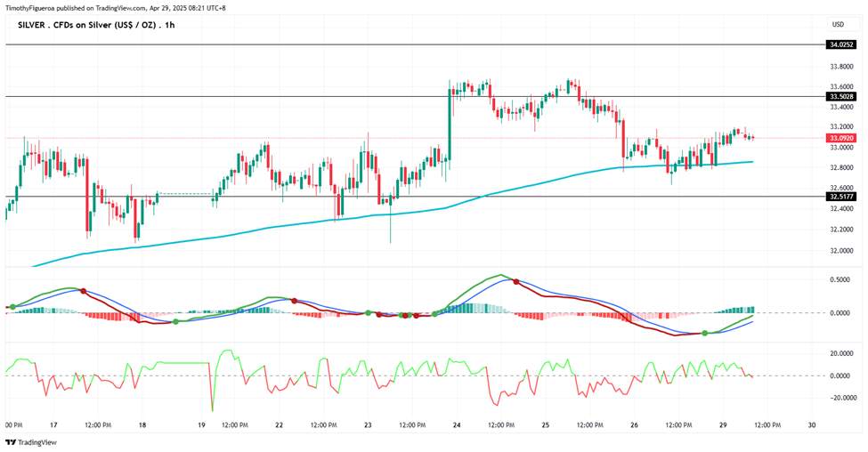Click the date 29 label on time axis
The image size is (868, 452).
click(x=723, y=425)
